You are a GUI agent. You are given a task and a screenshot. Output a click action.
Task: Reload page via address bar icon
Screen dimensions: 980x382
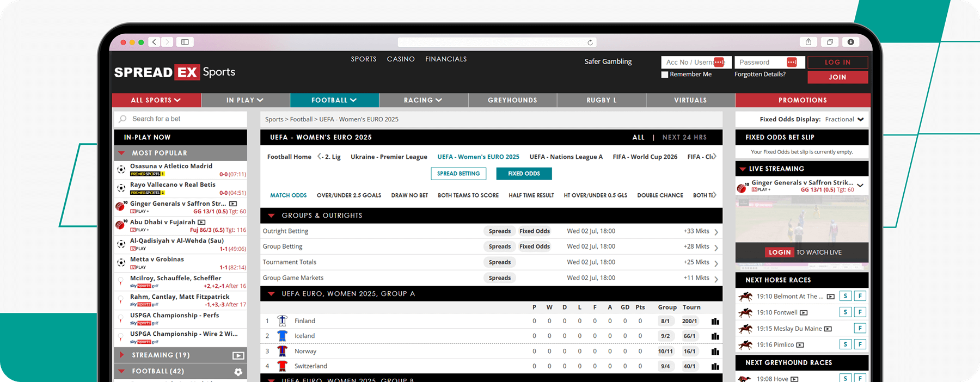[x=590, y=42]
